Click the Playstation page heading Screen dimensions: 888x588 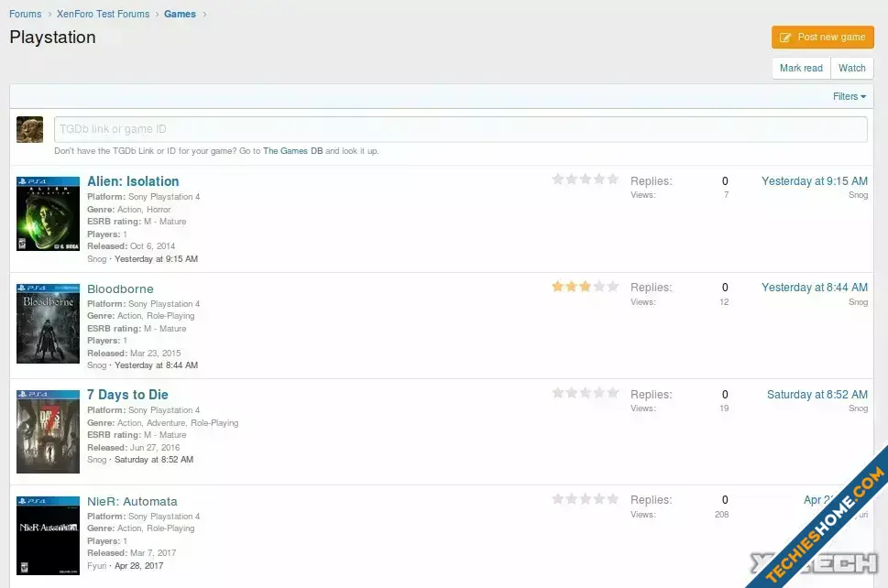click(x=52, y=38)
